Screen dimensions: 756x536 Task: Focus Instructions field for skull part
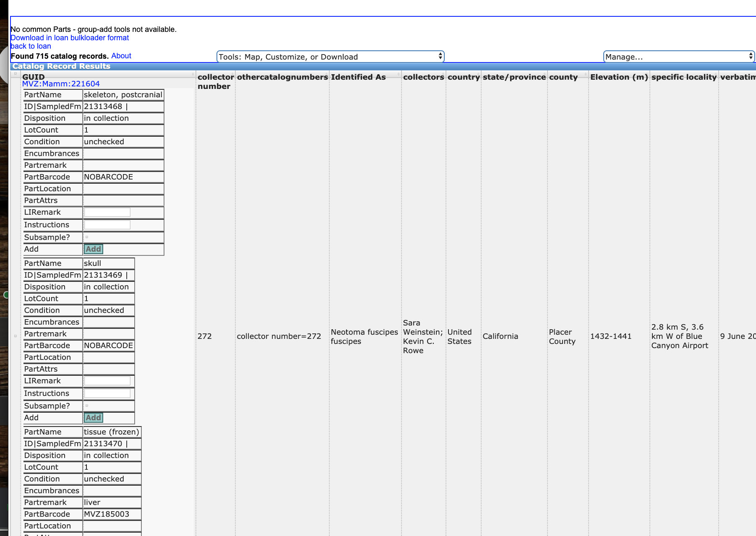pyautogui.click(x=107, y=393)
